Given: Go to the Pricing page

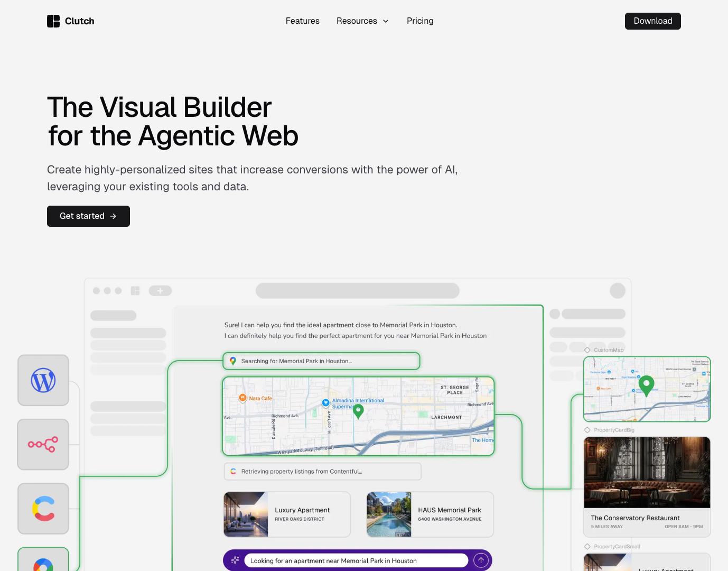Looking at the screenshot, I should pyautogui.click(x=420, y=21).
